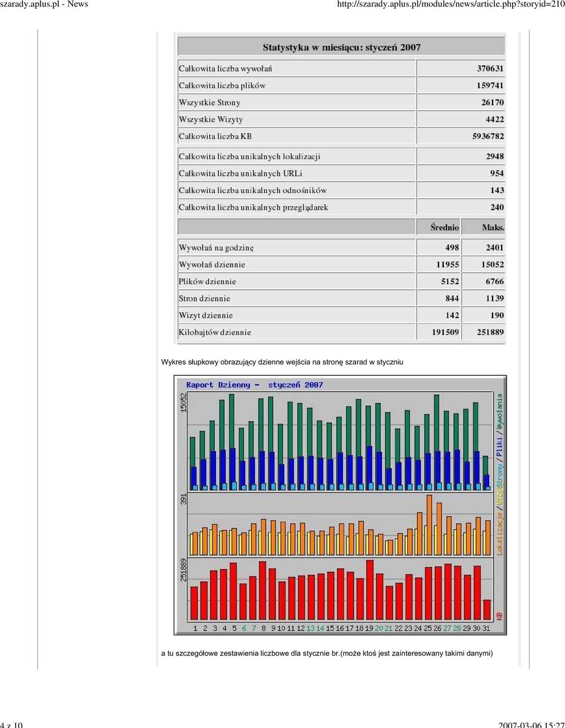This screenshot has height=728, width=565.
Task: Click the 'Raport Dzienny - styczeń 2007' chart title
Action: pyautogui.click(x=254, y=385)
